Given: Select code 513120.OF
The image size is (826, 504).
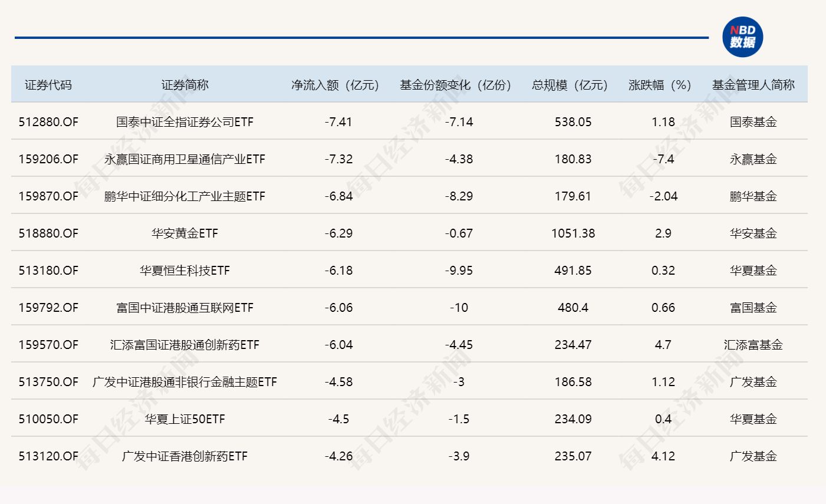Looking at the screenshot, I should tap(48, 456).
